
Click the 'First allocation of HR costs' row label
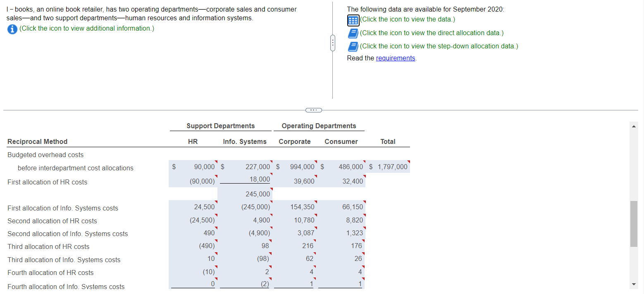coord(48,182)
